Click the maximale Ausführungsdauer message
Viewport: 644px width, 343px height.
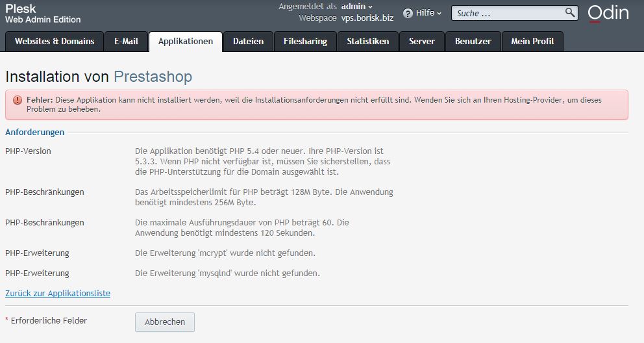[242, 227]
